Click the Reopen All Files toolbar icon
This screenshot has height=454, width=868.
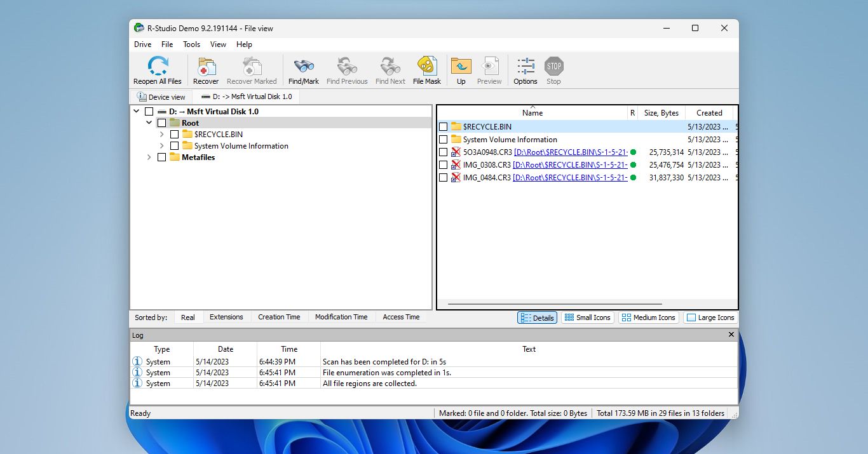157,66
